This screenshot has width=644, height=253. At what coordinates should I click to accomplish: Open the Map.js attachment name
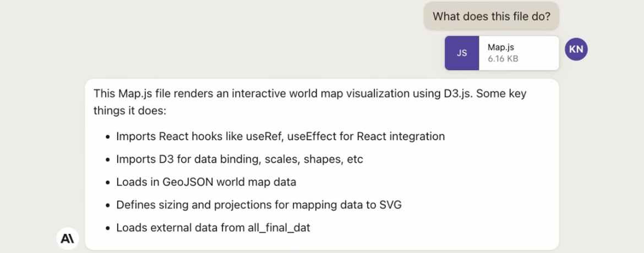pyautogui.click(x=501, y=47)
